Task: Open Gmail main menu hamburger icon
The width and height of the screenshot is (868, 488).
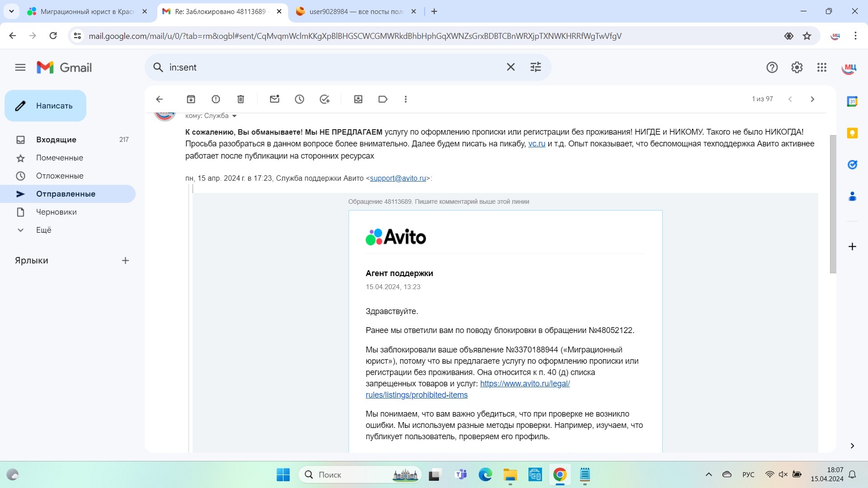Action: pos(20,67)
